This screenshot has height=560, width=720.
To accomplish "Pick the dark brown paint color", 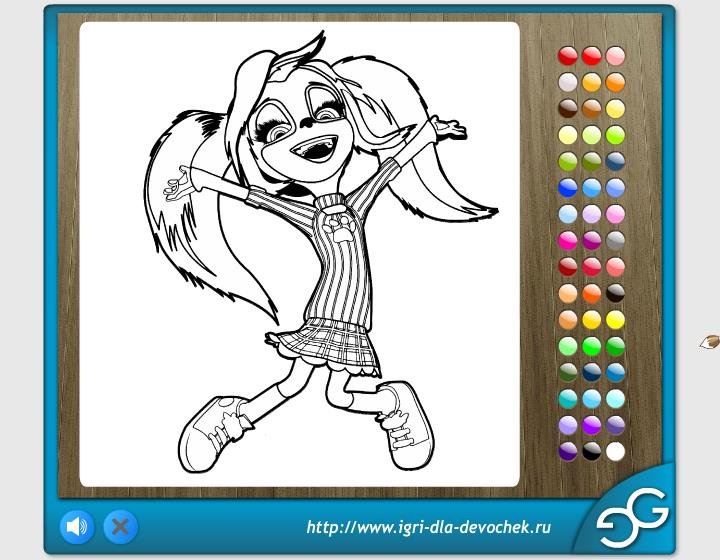I will [568, 108].
